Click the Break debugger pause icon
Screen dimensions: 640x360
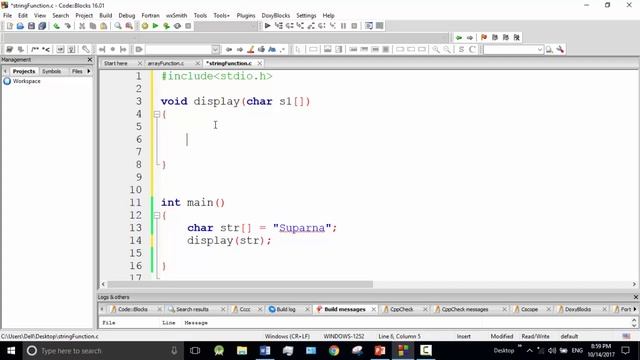click(x=343, y=26)
